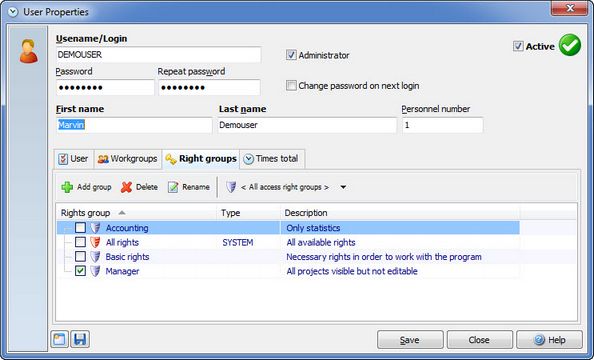Check the All rights group checkbox
The width and height of the screenshot is (594, 360).
pyautogui.click(x=80, y=242)
